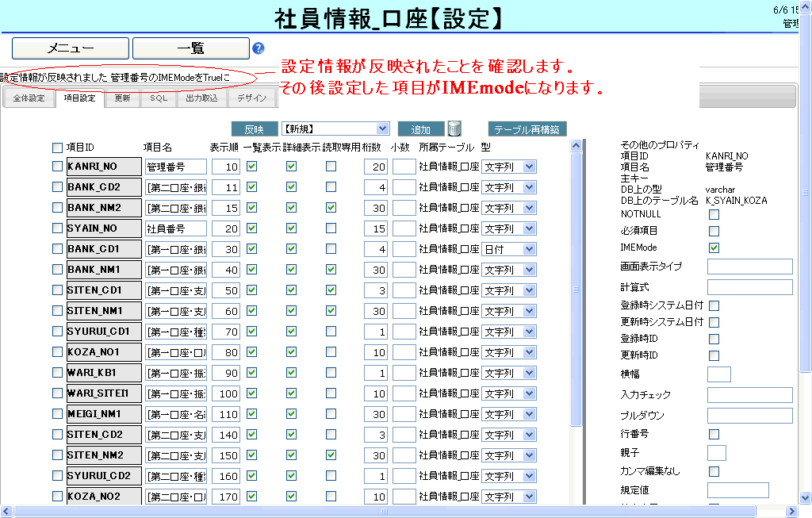This screenshot has height=518, width=812.
Task: Open the type dropdown for BANK_CD1 row
Action: [x=509, y=249]
